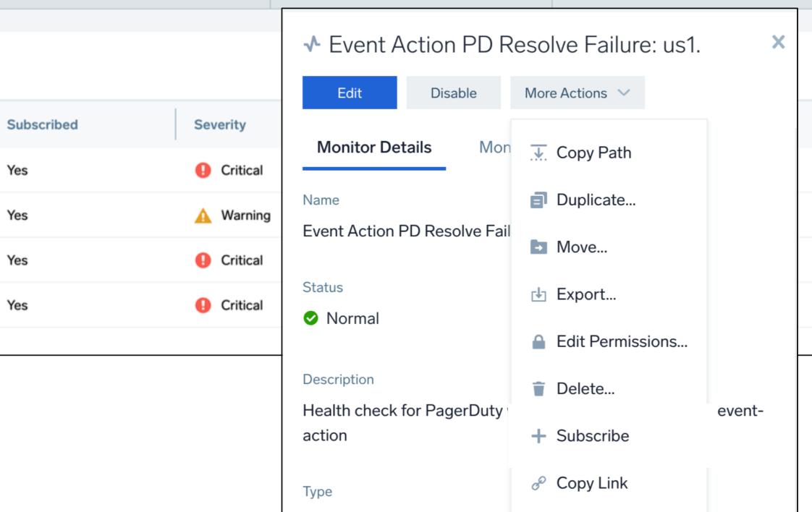Close the monitor details panel
The width and height of the screenshot is (812, 512).
pyautogui.click(x=778, y=42)
